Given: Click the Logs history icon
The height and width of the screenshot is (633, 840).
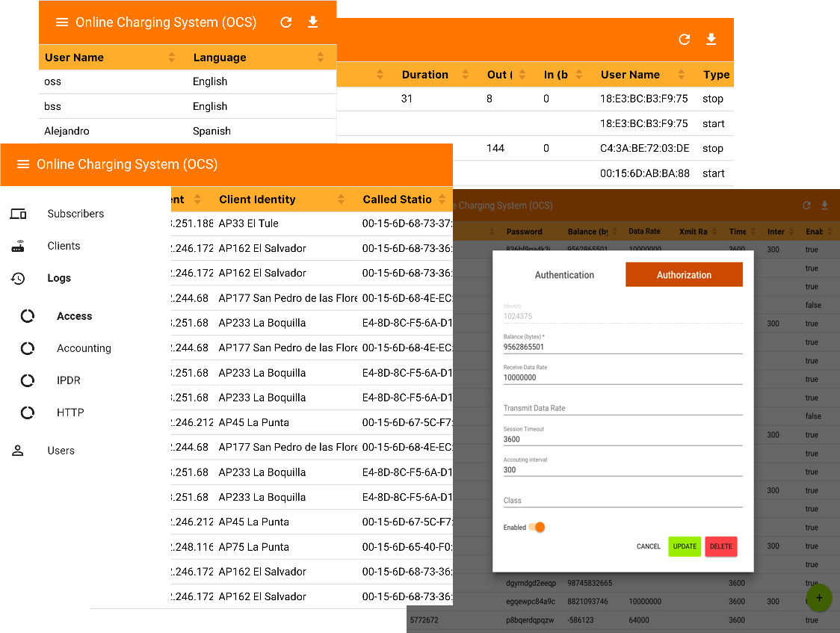Looking at the screenshot, I should pos(18,279).
